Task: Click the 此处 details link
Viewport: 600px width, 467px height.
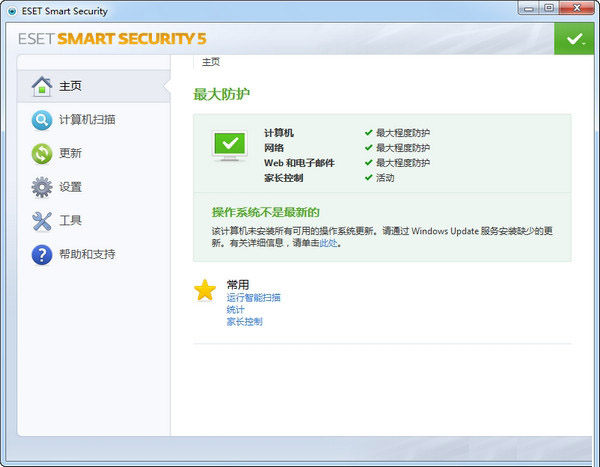Action: pyautogui.click(x=328, y=243)
